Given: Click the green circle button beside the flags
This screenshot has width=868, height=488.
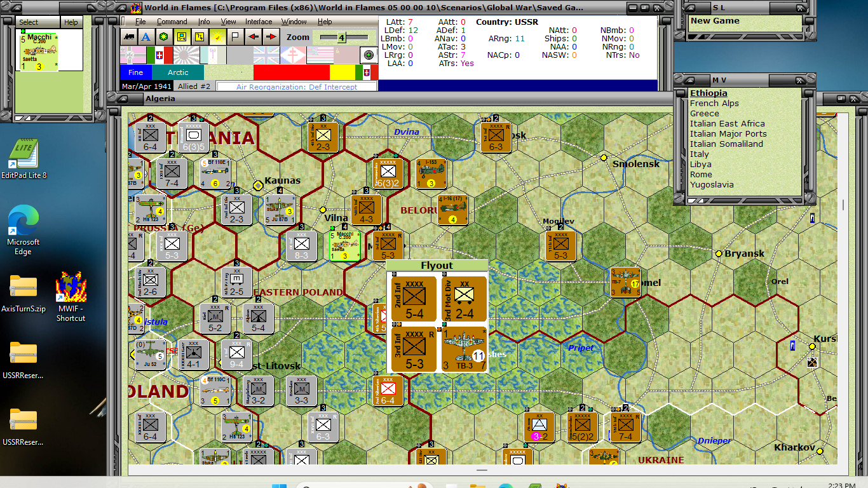Looking at the screenshot, I should [368, 55].
